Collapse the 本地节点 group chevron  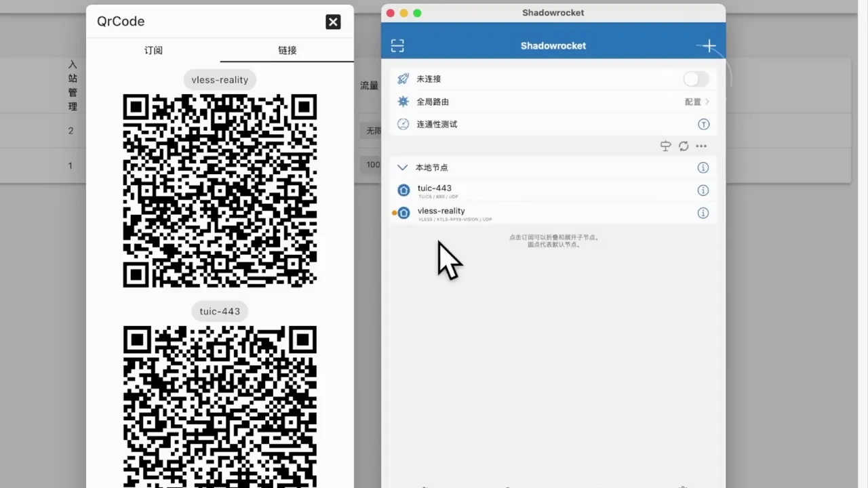(x=402, y=167)
